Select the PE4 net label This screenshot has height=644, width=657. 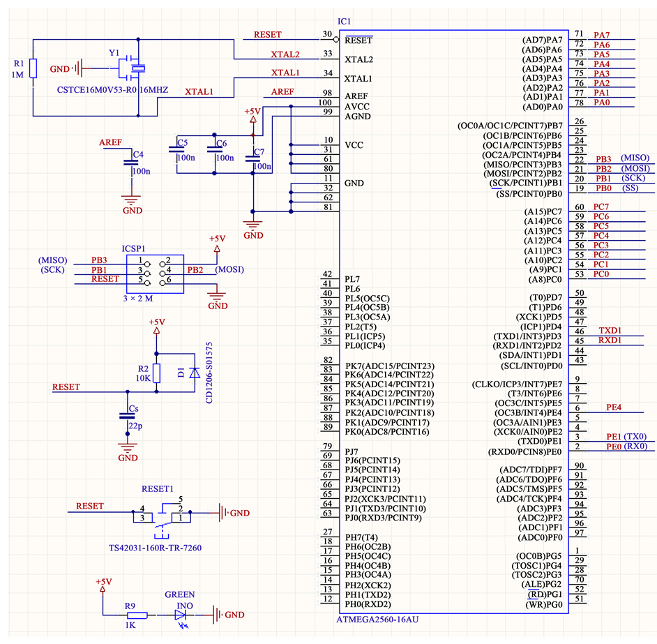(614, 407)
